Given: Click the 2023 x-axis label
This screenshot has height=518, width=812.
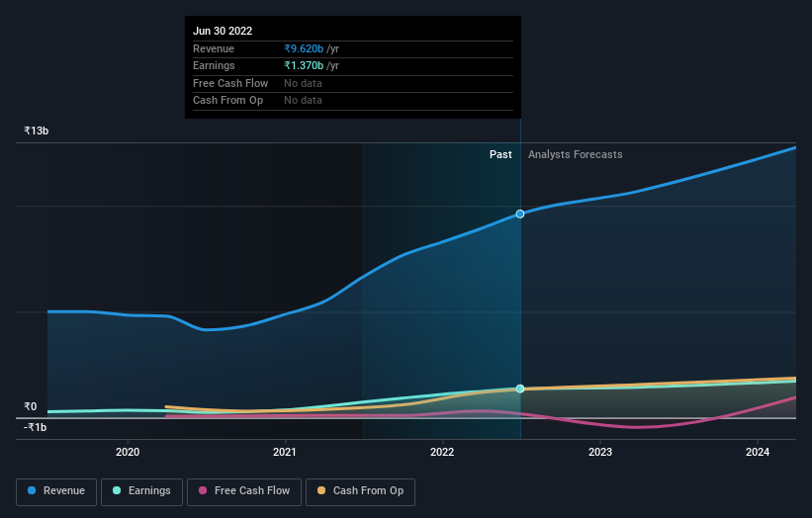Looking at the screenshot, I should [599, 453].
